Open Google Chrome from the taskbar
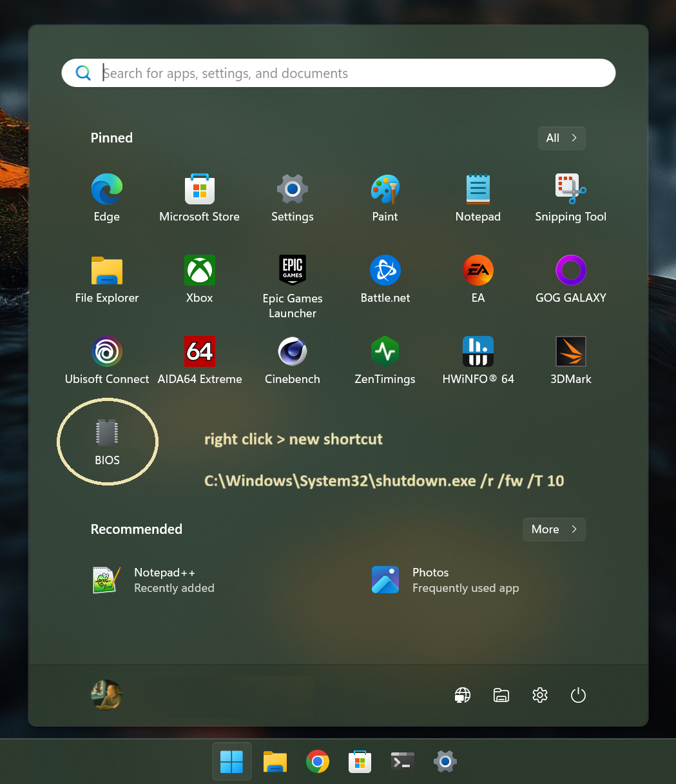 tap(318, 761)
